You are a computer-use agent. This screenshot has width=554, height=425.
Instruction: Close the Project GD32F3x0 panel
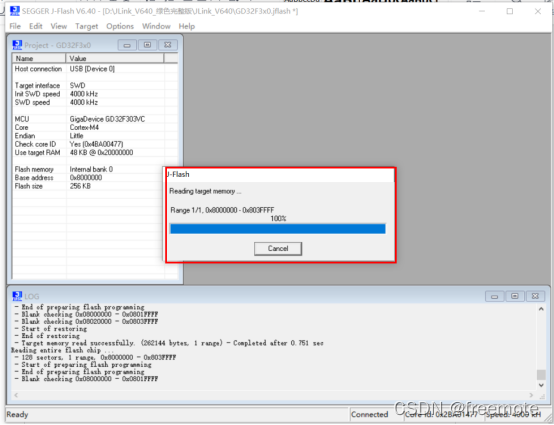[x=168, y=45]
